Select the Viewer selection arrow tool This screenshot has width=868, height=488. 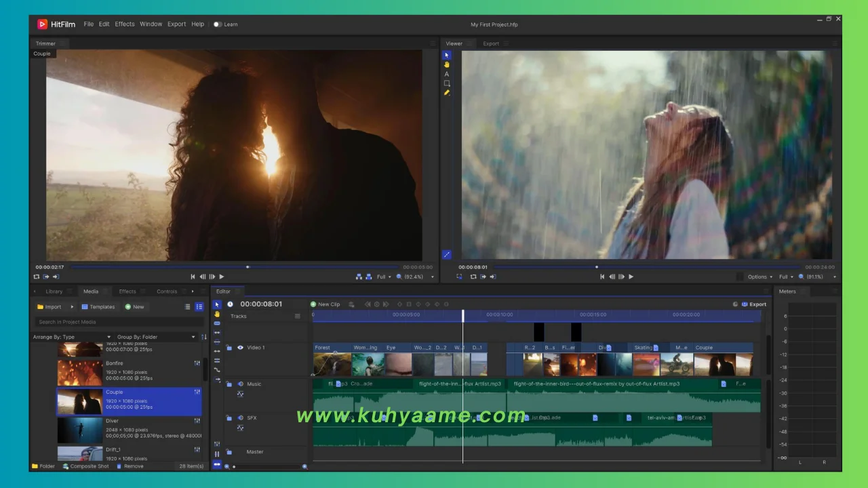tap(446, 55)
